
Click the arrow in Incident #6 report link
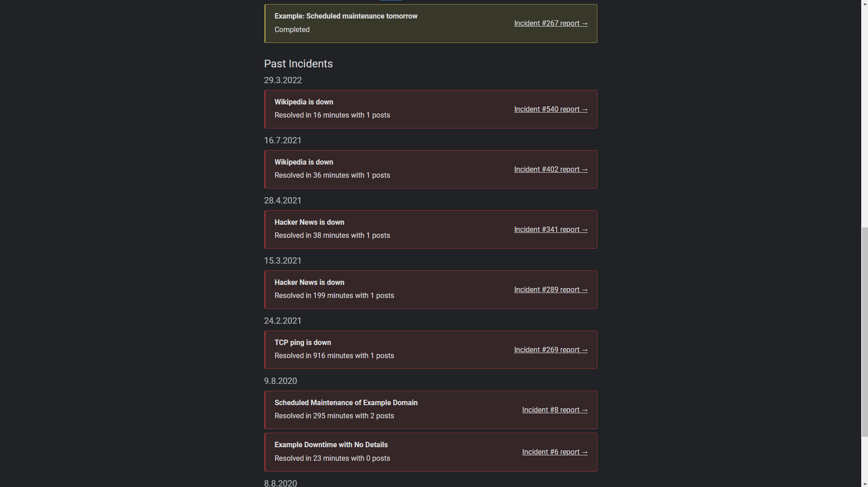click(584, 452)
